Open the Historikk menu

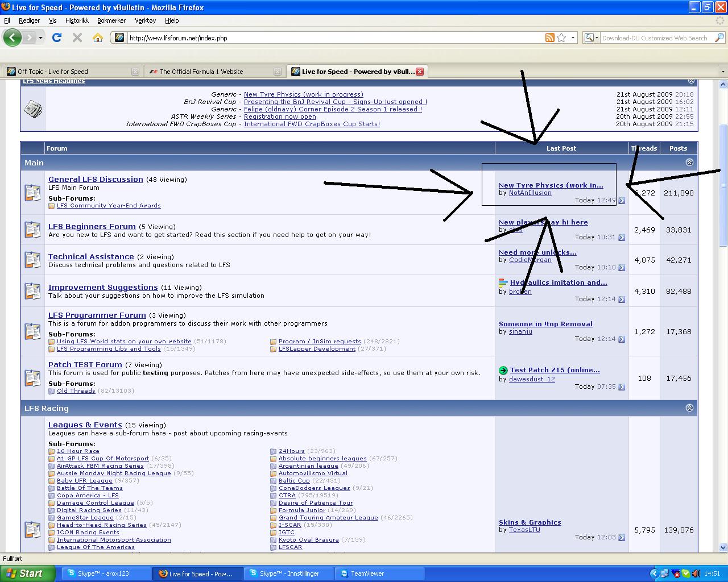(x=77, y=20)
